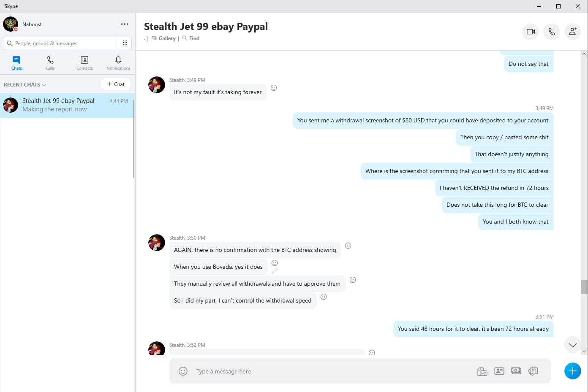Open the chat Gallery link
This screenshot has height=392, width=588.
(x=163, y=38)
